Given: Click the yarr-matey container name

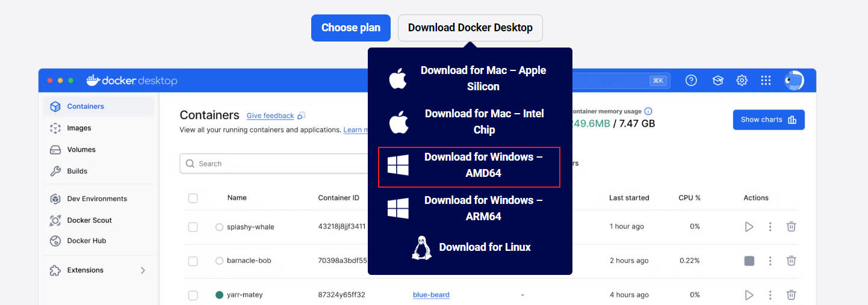Looking at the screenshot, I should coord(245,295).
